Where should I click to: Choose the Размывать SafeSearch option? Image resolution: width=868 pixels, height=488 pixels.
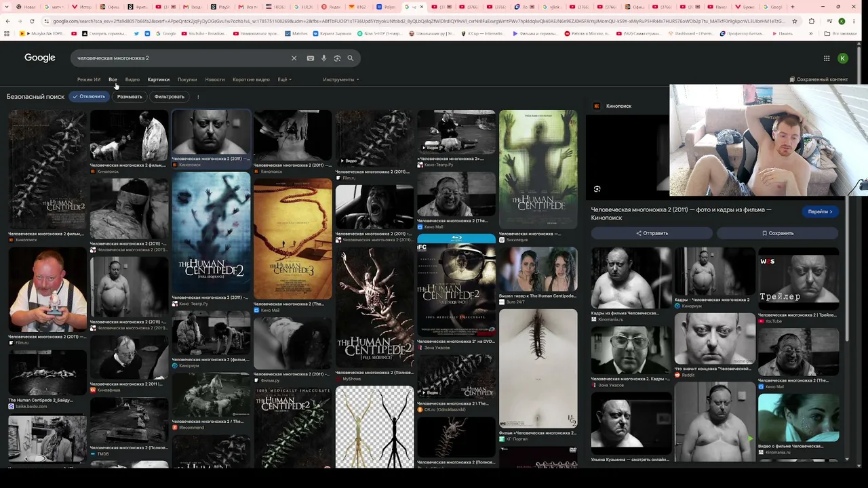coord(130,97)
